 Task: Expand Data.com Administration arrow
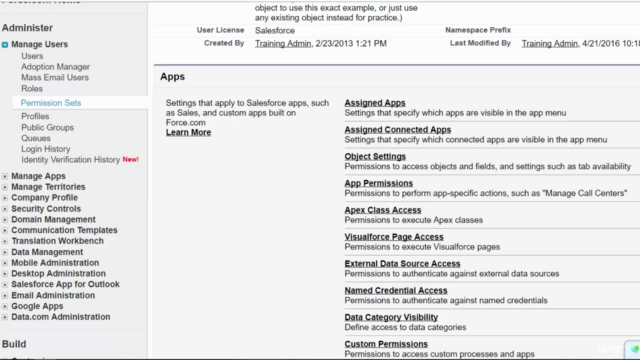(5, 317)
